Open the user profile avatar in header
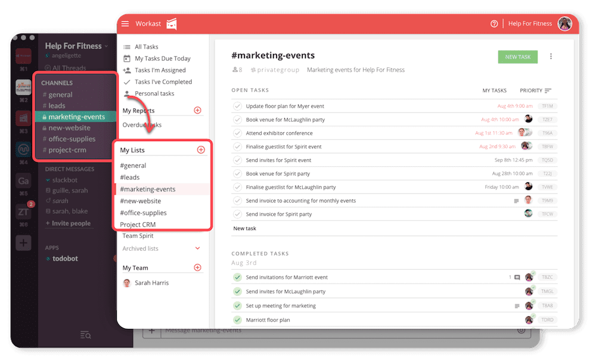 (564, 24)
